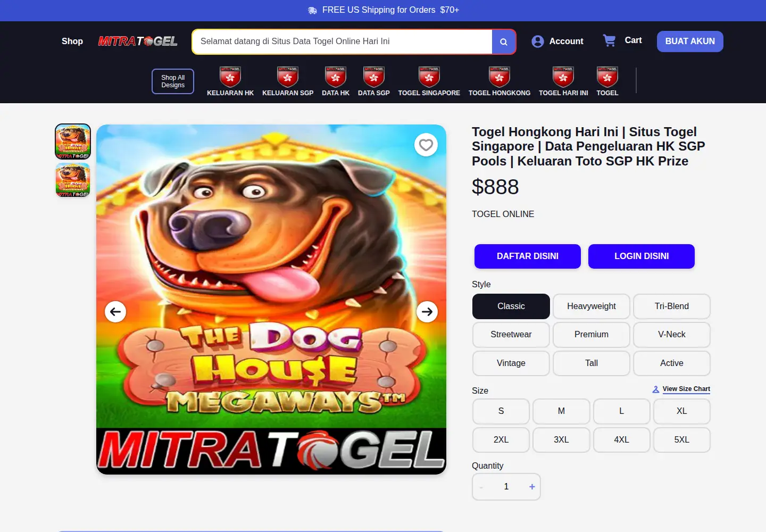Viewport: 766px width, 532px height.
Task: Go to previous product image arrow
Action: click(x=115, y=312)
